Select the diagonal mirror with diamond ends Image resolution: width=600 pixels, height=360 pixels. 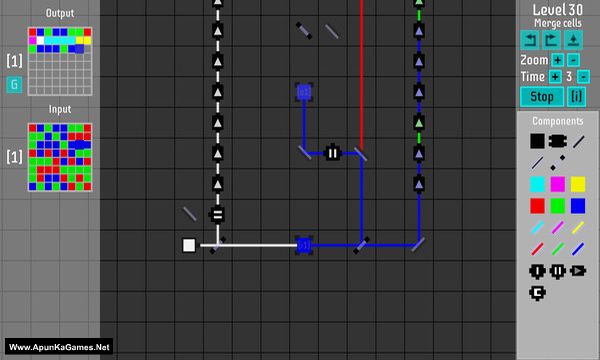(x=558, y=163)
